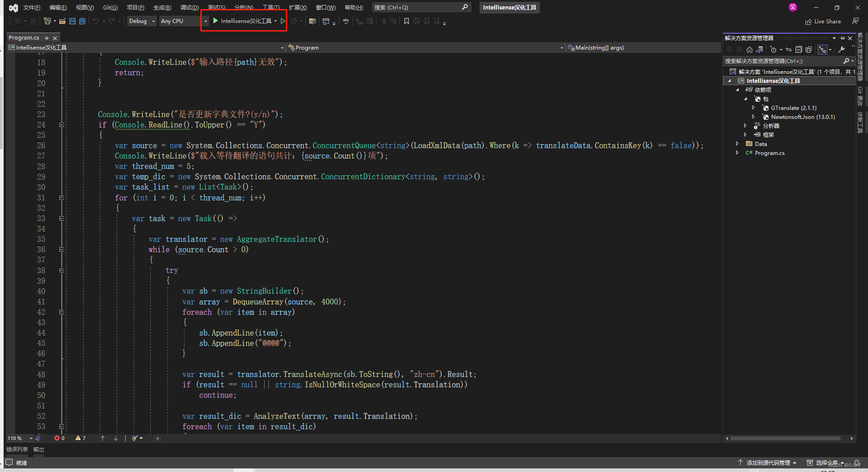Switch to the 输出 tab at bottom

click(38, 449)
